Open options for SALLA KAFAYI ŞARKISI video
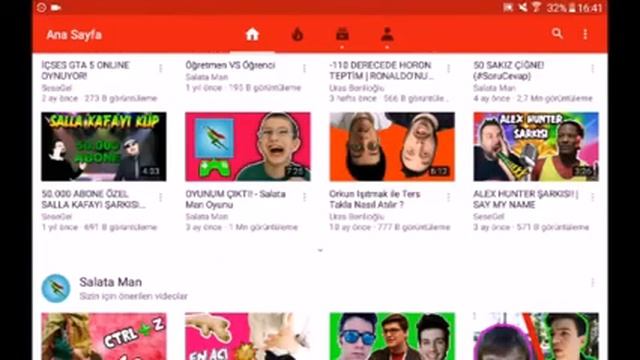Screen dimensions: 640x360 (x=161, y=197)
